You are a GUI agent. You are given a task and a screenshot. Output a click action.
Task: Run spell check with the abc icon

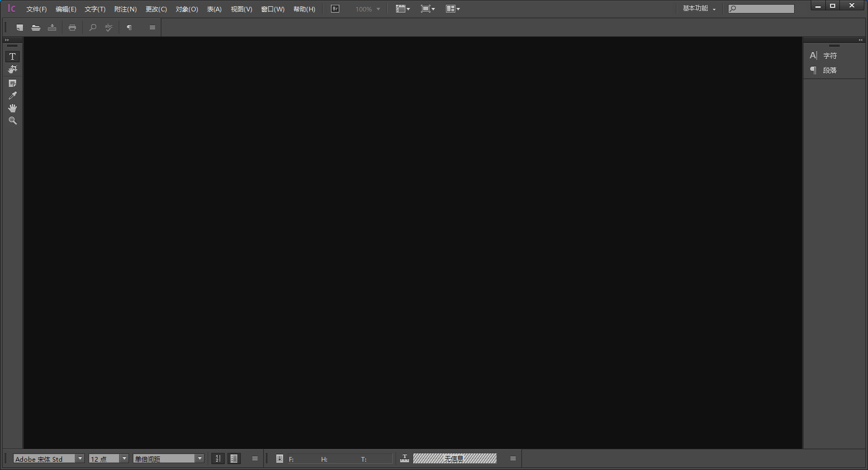pos(108,28)
